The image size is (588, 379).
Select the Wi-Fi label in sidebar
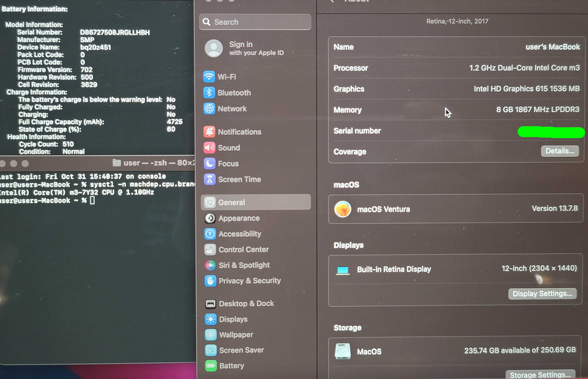227,77
